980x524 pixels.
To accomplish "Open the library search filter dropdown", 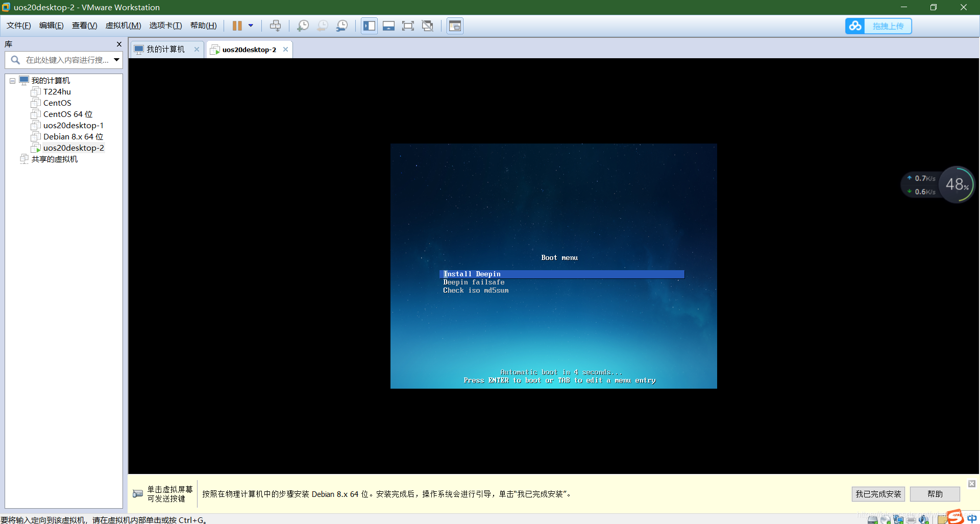I will click(x=116, y=60).
